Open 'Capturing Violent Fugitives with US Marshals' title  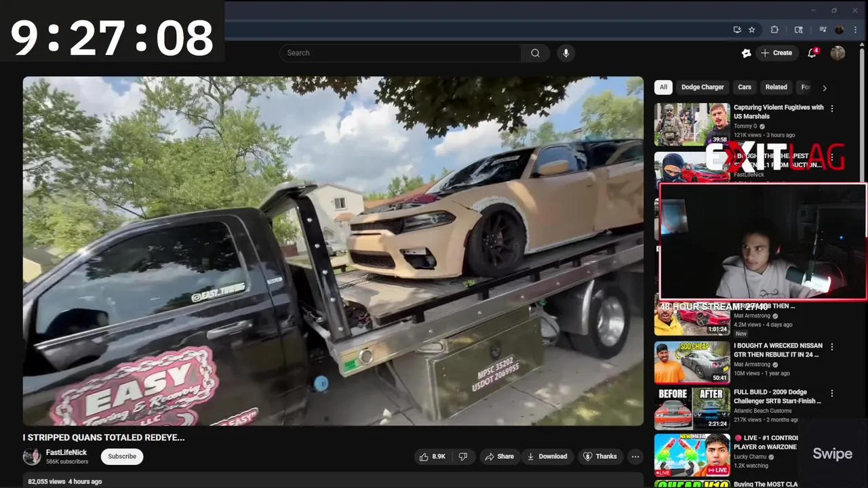[778, 112]
